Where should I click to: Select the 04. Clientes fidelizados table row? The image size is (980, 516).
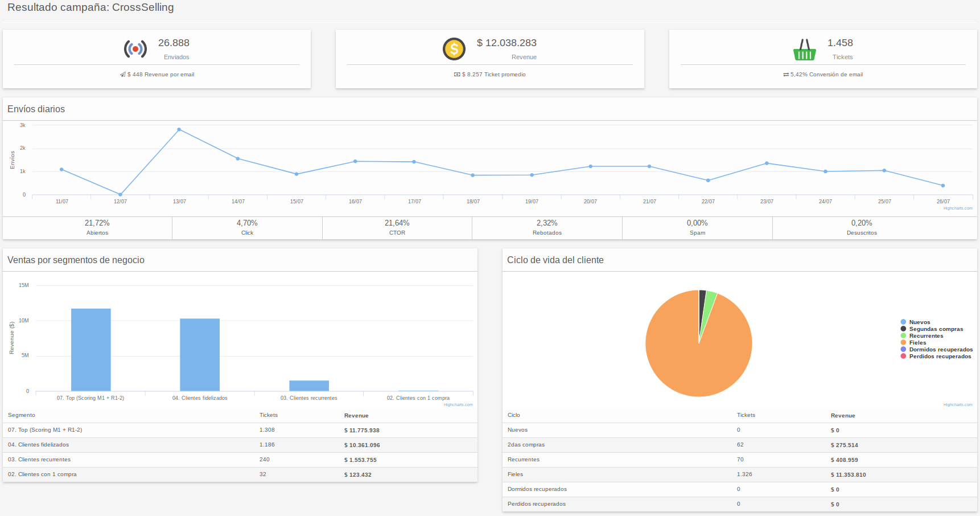[240, 445]
